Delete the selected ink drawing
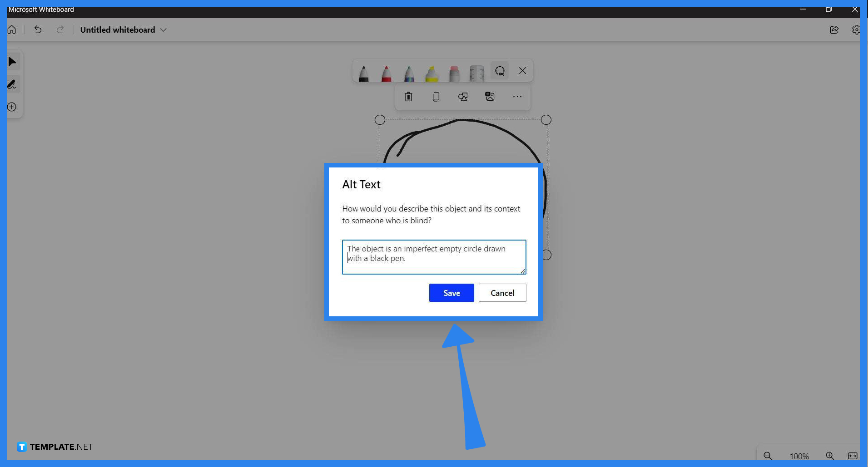 (x=408, y=96)
